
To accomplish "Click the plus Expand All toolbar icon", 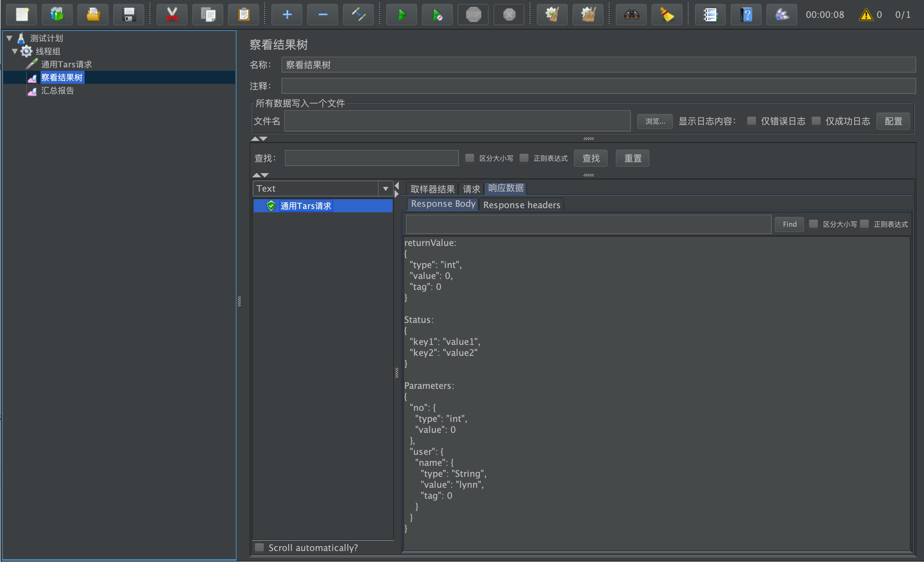I will (287, 15).
